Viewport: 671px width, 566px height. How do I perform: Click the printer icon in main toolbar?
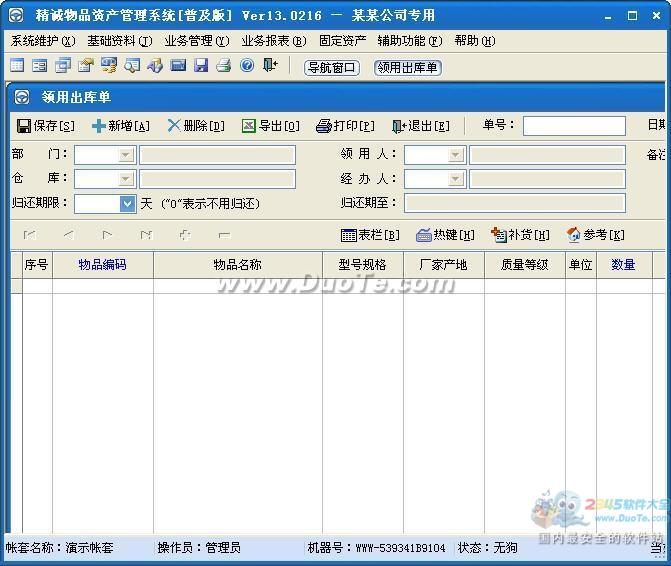point(224,66)
